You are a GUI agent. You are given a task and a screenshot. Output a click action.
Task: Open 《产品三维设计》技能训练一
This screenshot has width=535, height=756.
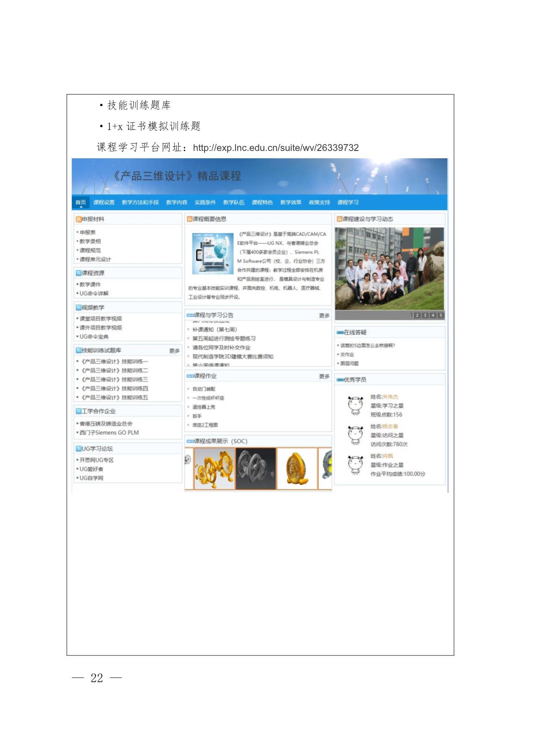(x=114, y=362)
